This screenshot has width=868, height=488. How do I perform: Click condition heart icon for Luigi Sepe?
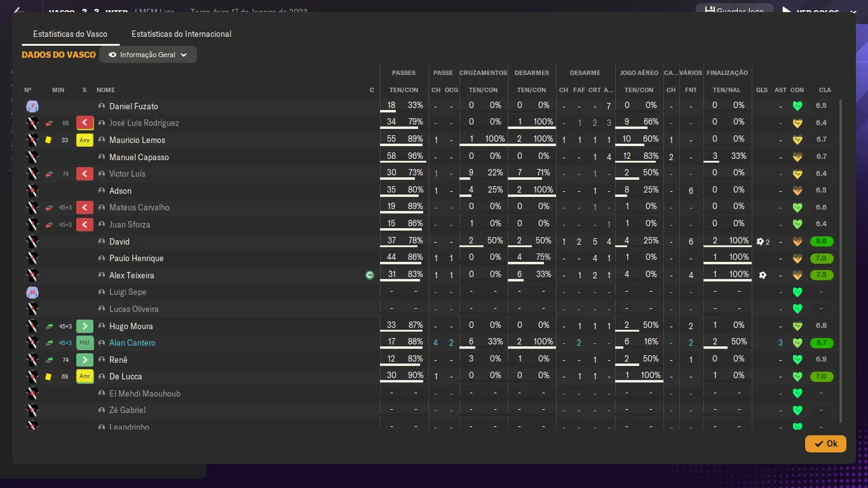797,292
